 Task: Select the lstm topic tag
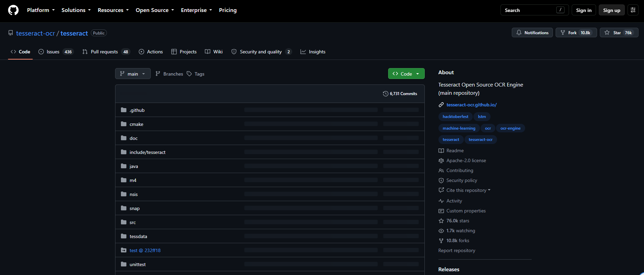[x=482, y=117]
